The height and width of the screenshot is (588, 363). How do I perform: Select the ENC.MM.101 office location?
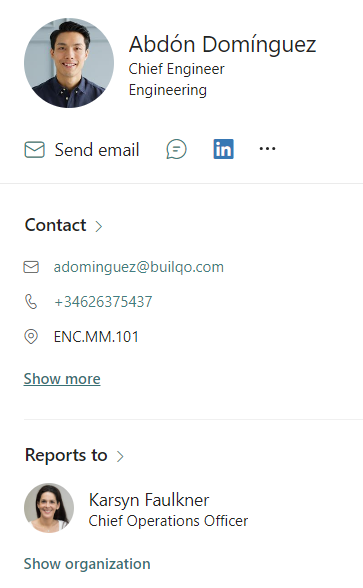pyautogui.click(x=96, y=337)
